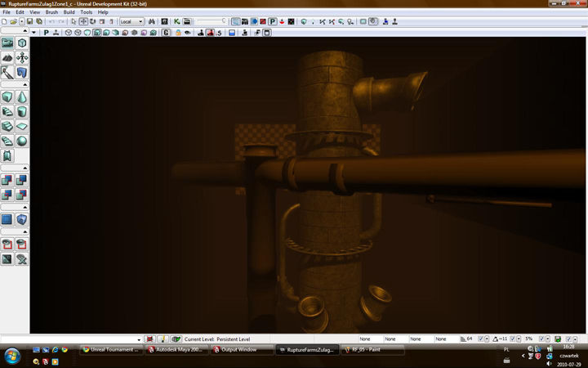Click the command input field at bottom left
Screen dimensions: 588x368
click(x=71, y=339)
